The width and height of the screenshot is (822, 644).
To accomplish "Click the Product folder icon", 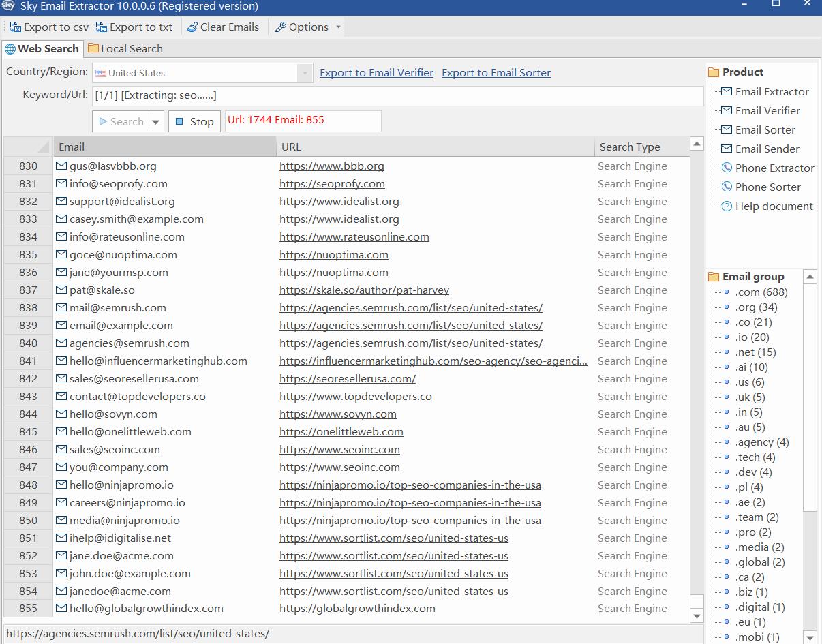I will pos(714,72).
